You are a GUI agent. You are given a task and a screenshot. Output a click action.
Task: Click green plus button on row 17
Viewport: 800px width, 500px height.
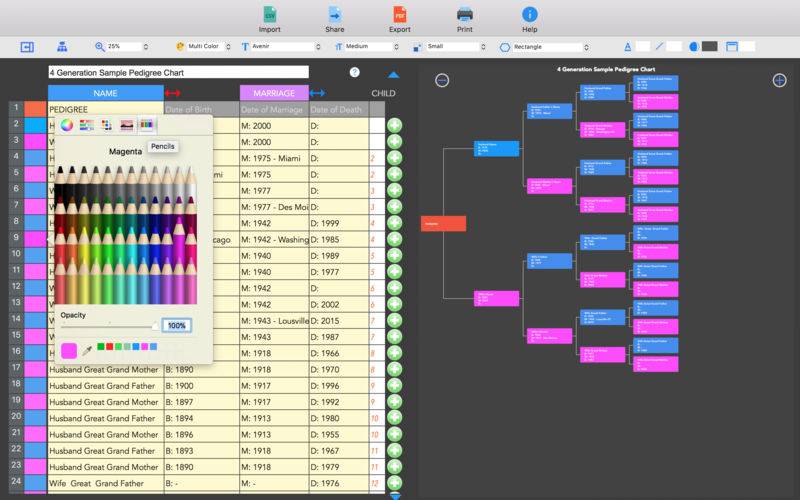(394, 369)
